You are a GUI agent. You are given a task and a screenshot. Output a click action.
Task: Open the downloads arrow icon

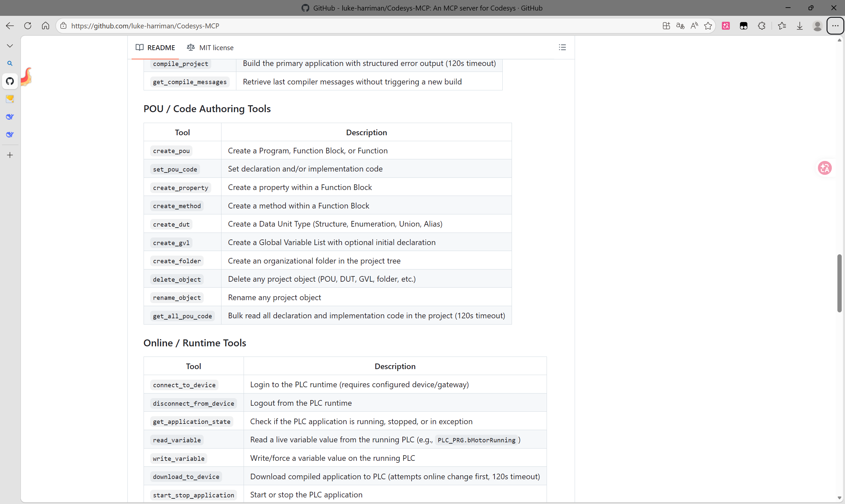pos(799,26)
